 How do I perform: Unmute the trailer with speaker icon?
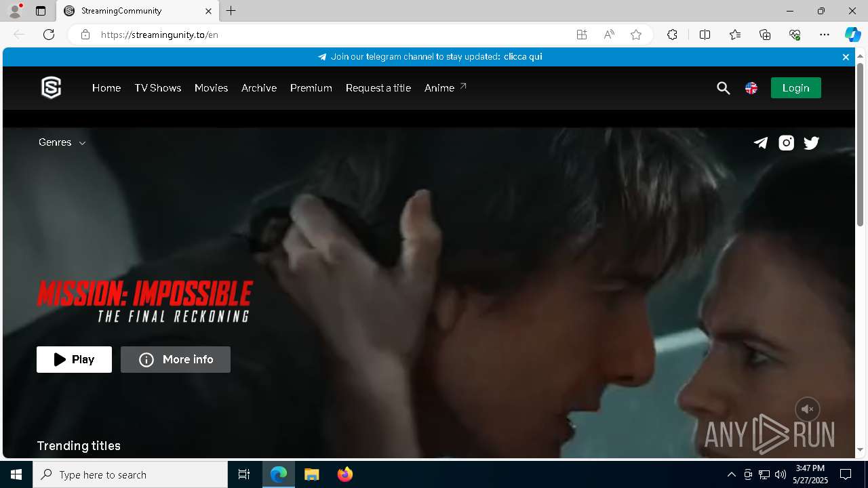pyautogui.click(x=808, y=409)
